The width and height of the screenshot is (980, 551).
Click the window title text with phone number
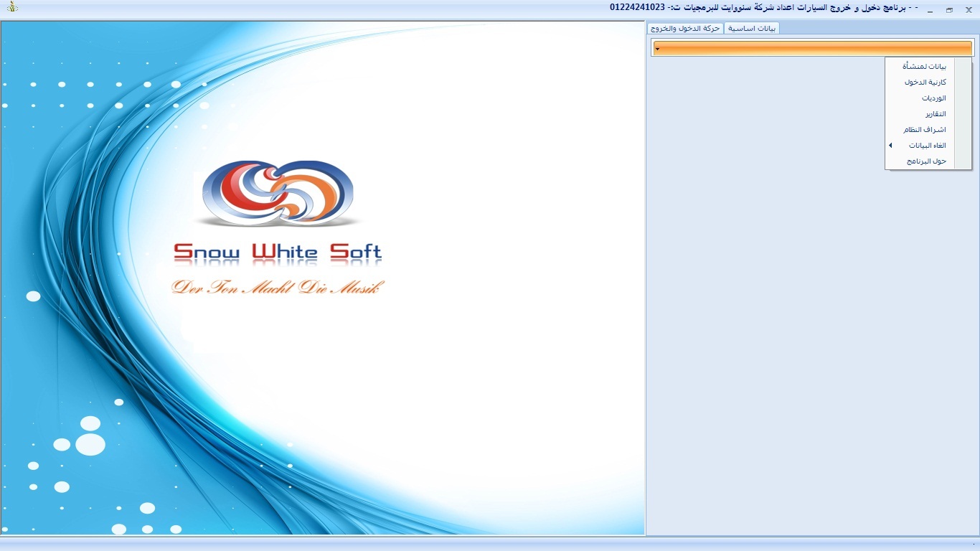760,7
